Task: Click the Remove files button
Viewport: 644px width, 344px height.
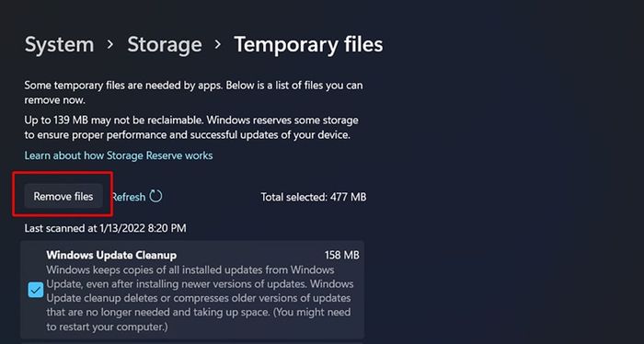Action: click(63, 197)
